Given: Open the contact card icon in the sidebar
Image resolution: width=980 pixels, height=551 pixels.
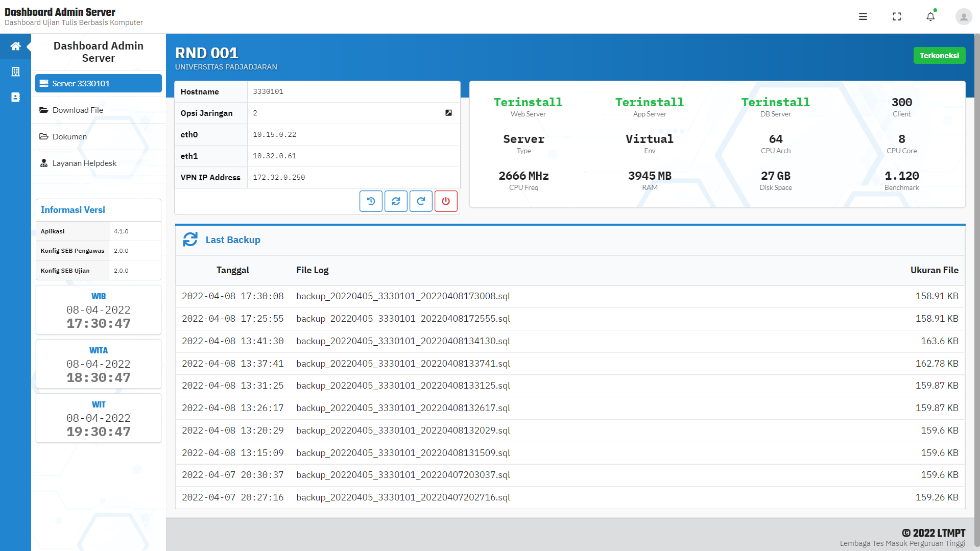Looking at the screenshot, I should click(x=15, y=97).
